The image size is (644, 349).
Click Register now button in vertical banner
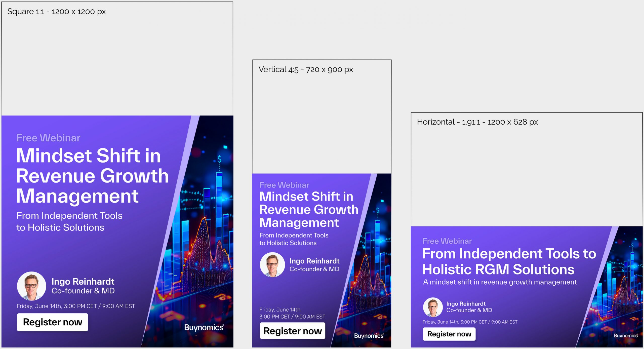click(x=292, y=331)
